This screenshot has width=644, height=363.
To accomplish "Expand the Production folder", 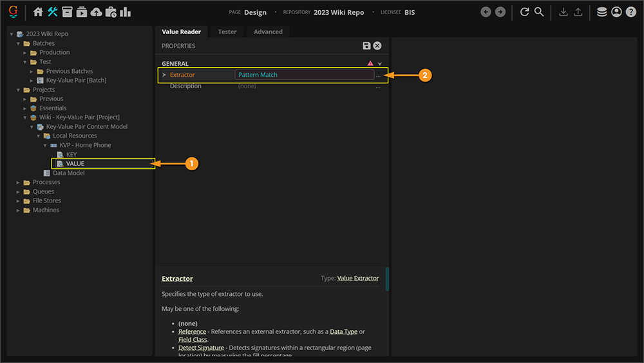I will pos(25,53).
